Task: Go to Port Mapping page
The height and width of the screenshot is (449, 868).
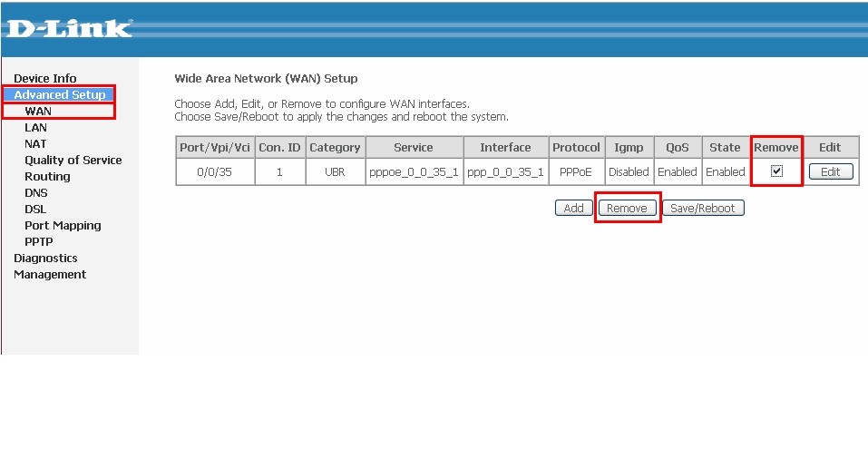Action: coord(63,226)
